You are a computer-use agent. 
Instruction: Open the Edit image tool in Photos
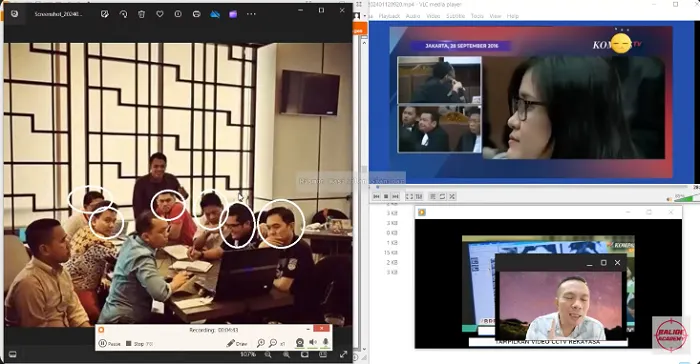pos(104,14)
